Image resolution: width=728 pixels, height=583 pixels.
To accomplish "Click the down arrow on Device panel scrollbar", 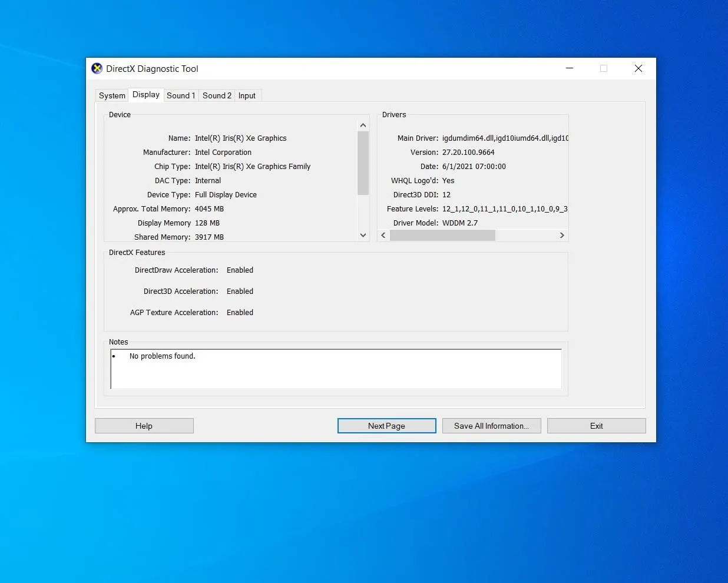I will click(363, 235).
